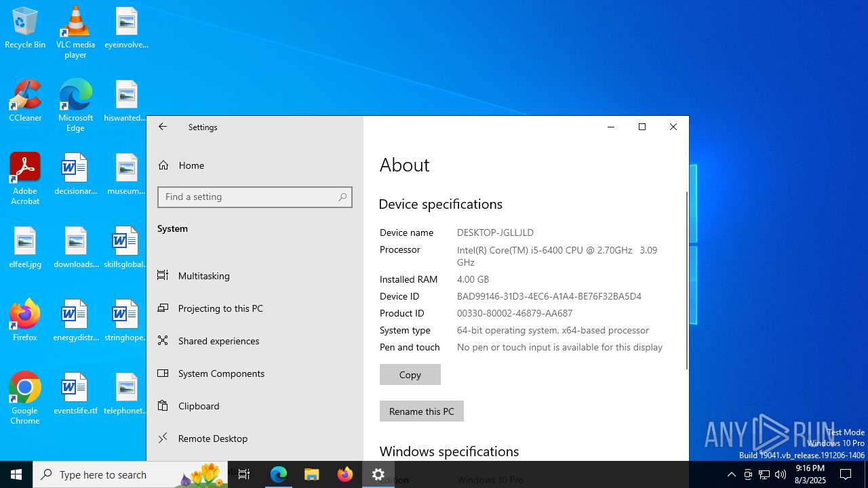Click the Projecting to this PC icon
The height and width of the screenshot is (488, 868).
coord(163,308)
